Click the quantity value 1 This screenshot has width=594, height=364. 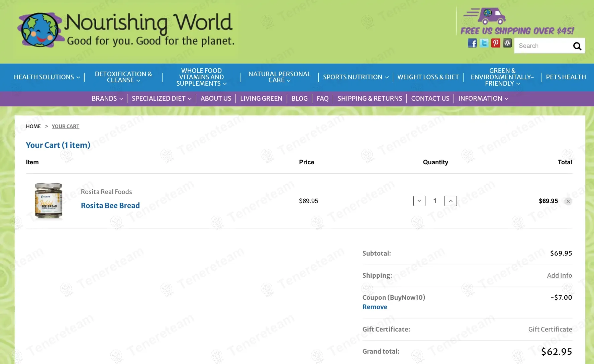(435, 201)
